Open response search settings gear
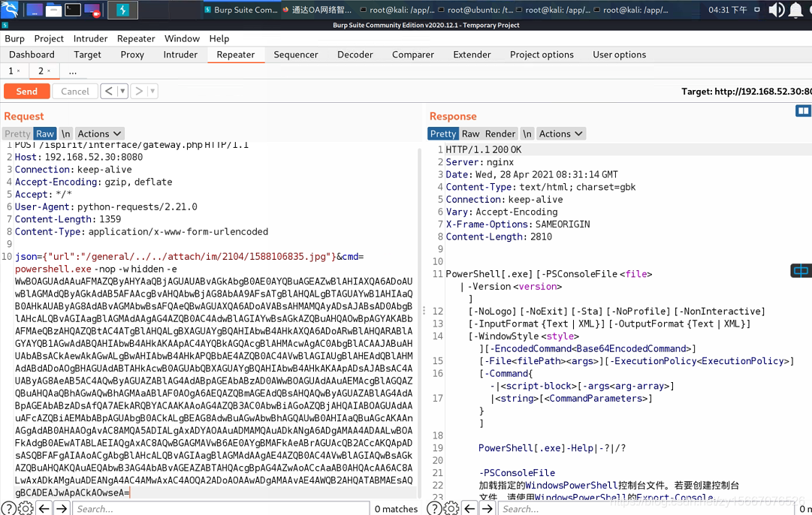The width and height of the screenshot is (812, 515). 451,508
